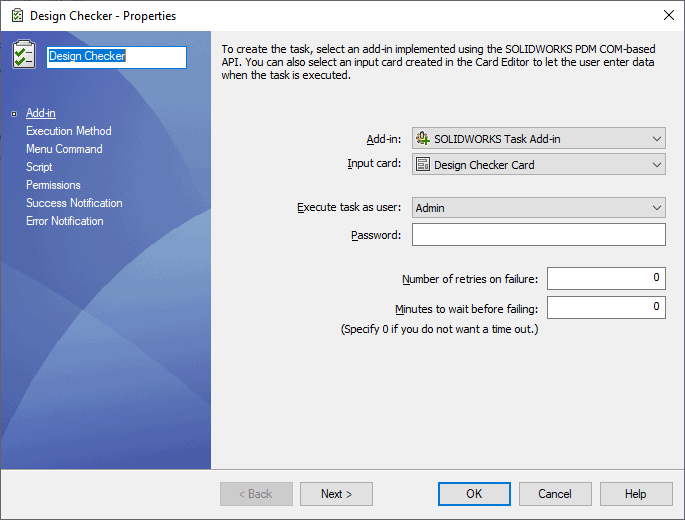
Task: Open Success Notification page
Action: [74, 203]
